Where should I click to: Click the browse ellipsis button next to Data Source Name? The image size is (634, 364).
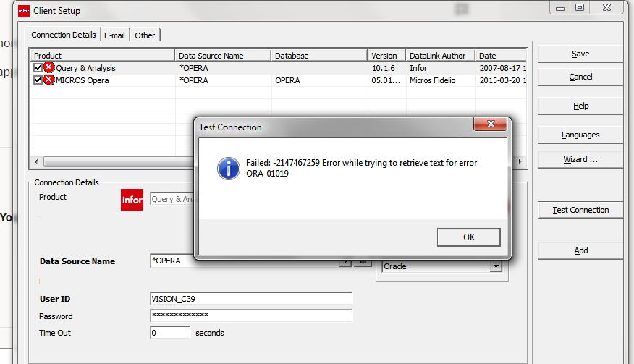click(x=363, y=261)
